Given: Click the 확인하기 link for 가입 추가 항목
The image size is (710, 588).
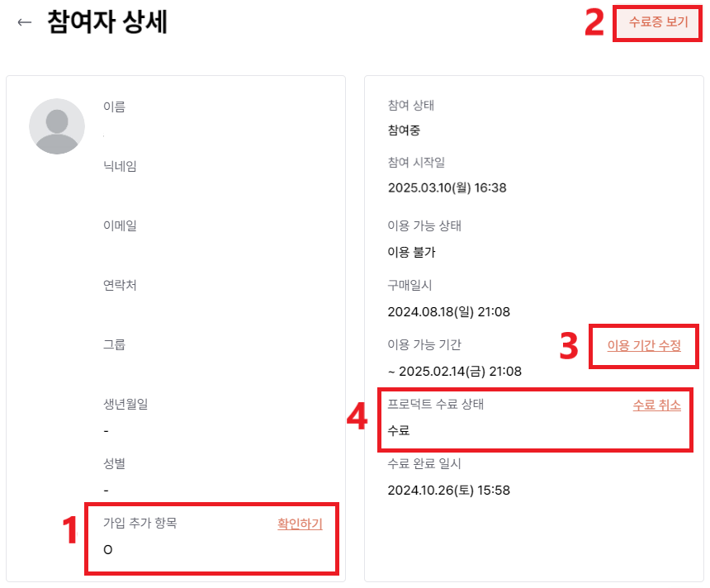Looking at the screenshot, I should 300,524.
